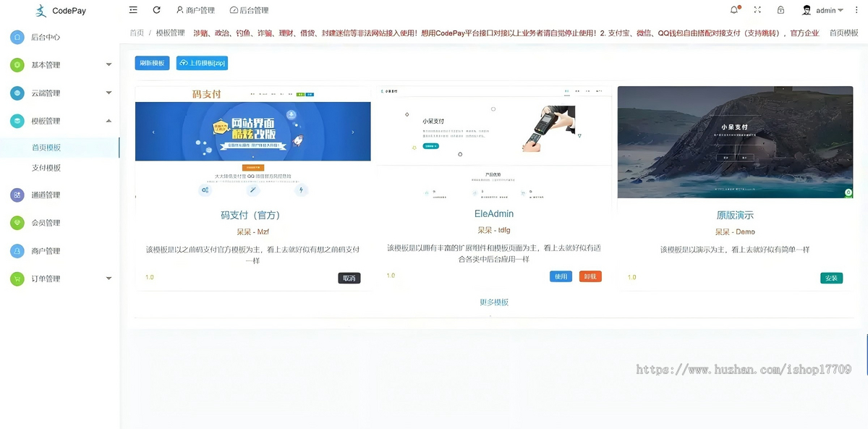Open the EleAdmin template title
868x429 pixels.
pos(494,213)
